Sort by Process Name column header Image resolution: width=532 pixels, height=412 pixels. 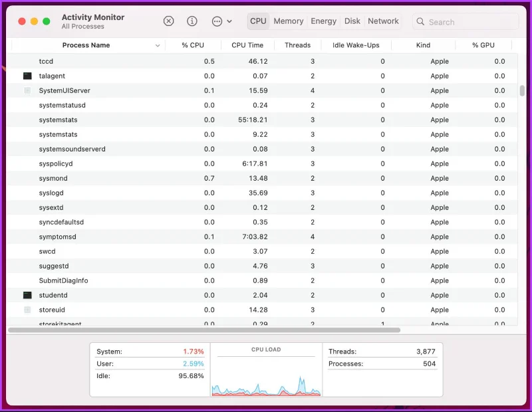tap(86, 45)
